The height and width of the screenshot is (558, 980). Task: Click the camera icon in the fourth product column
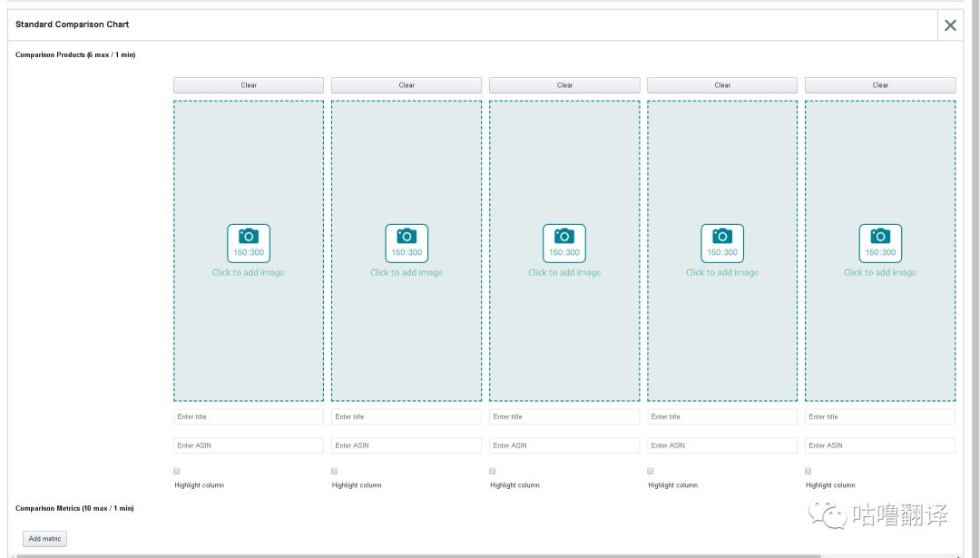pos(722,237)
